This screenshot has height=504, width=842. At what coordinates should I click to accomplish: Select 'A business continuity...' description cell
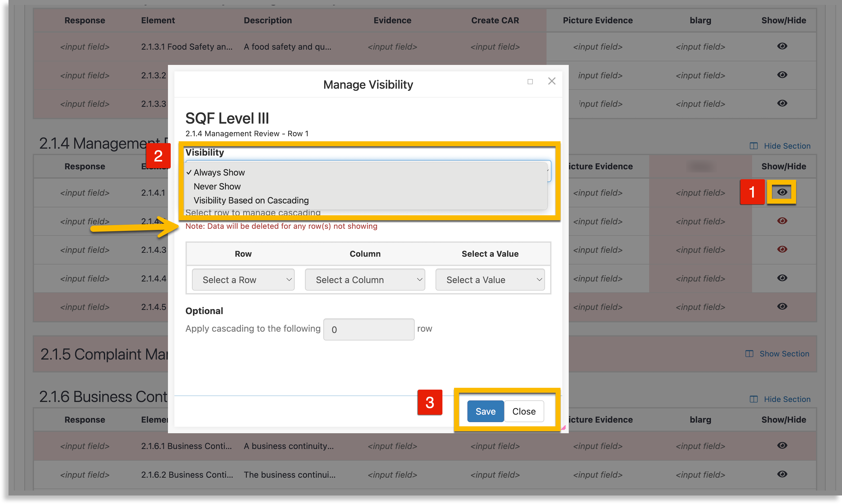point(289,446)
